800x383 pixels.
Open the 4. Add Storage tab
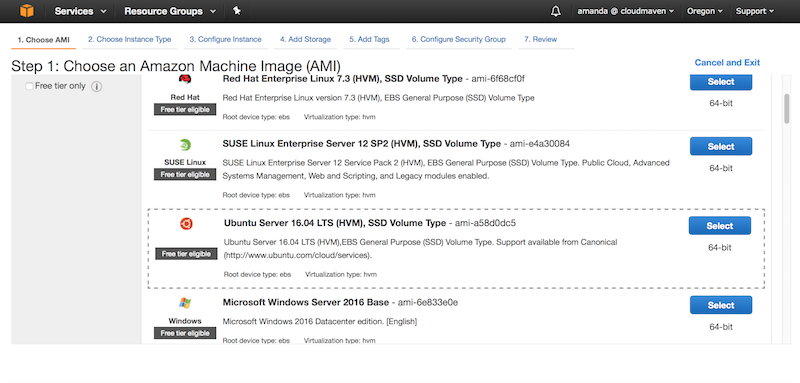click(306, 39)
